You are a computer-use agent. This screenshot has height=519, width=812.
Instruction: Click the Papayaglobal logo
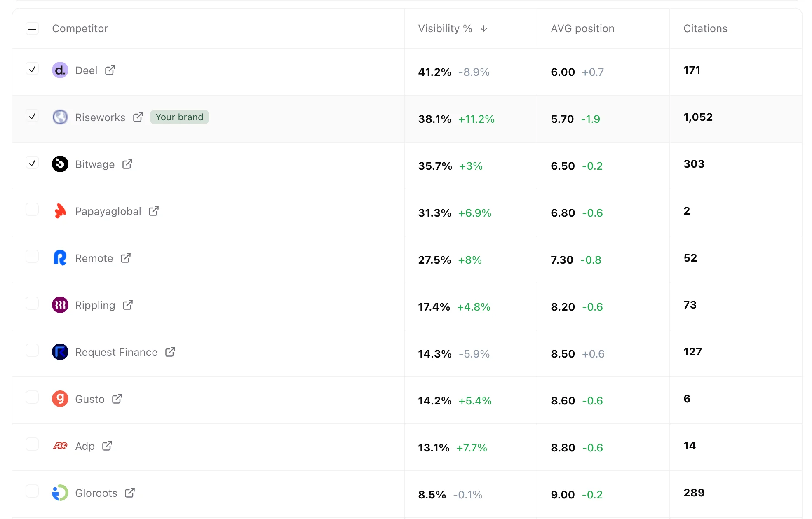point(60,211)
